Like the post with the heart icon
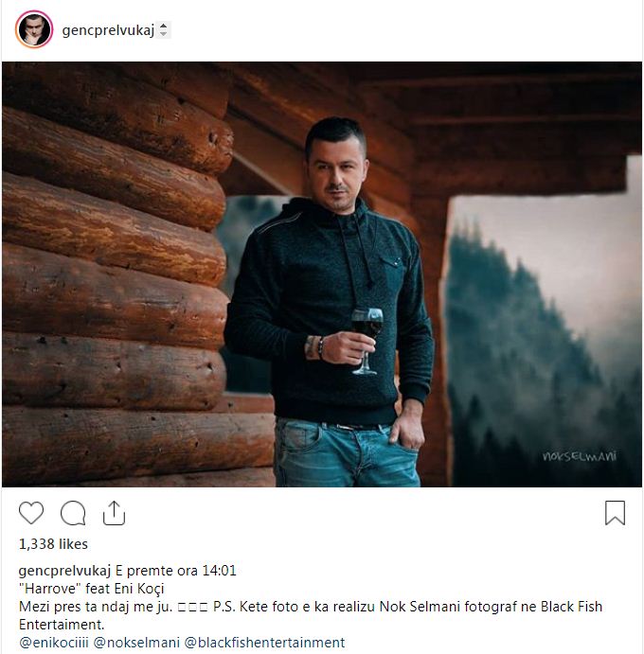 tap(31, 513)
